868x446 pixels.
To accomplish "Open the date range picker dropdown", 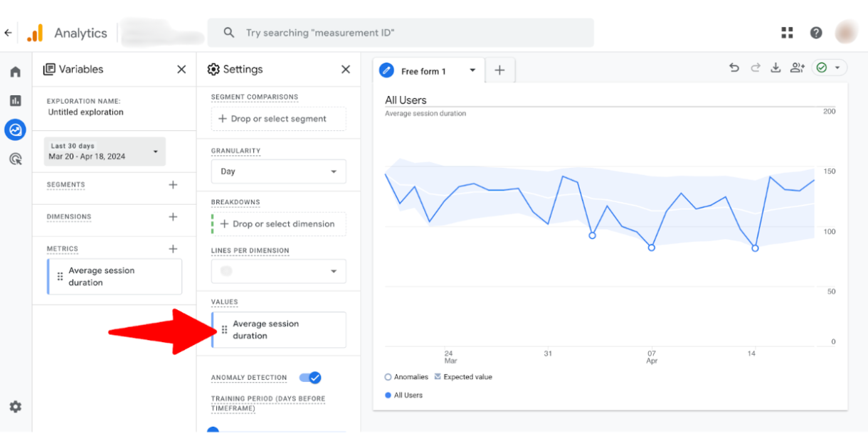I will [104, 151].
